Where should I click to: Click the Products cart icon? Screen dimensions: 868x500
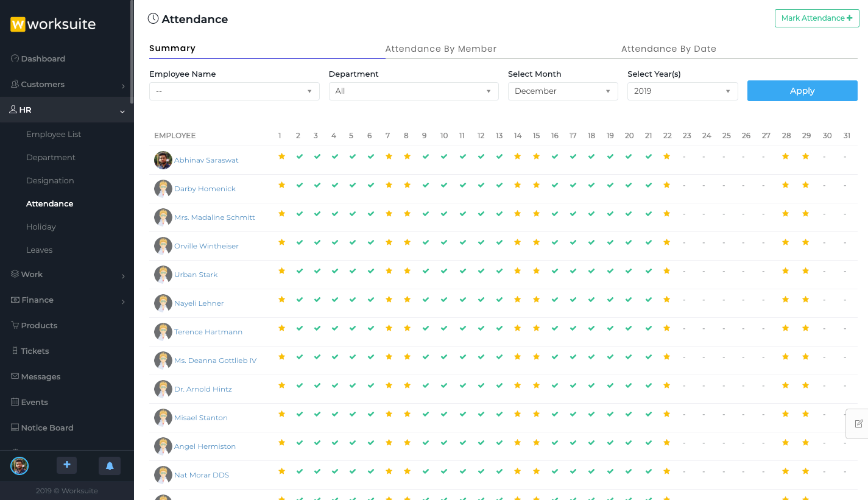[x=15, y=325]
